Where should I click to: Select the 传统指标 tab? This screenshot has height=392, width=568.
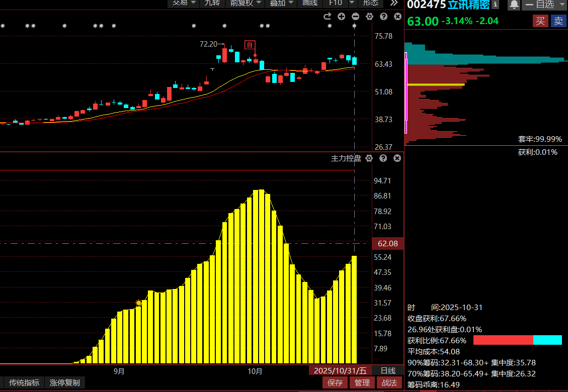tap(24, 382)
